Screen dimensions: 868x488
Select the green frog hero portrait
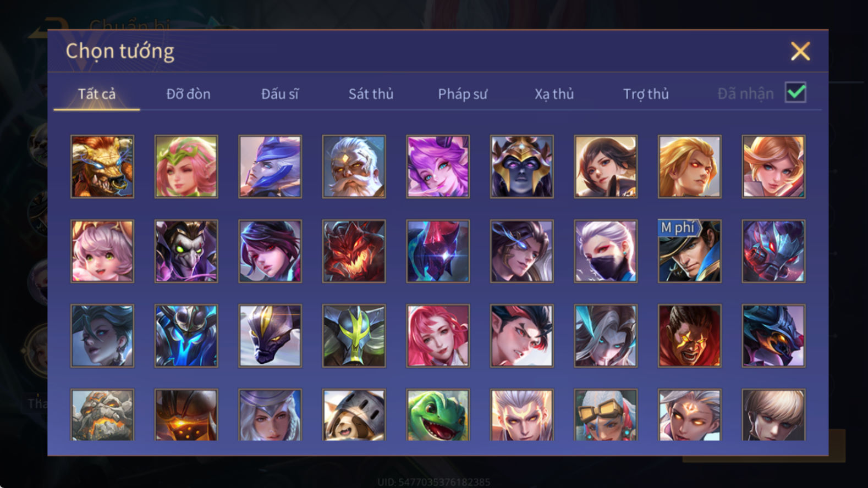(x=438, y=415)
